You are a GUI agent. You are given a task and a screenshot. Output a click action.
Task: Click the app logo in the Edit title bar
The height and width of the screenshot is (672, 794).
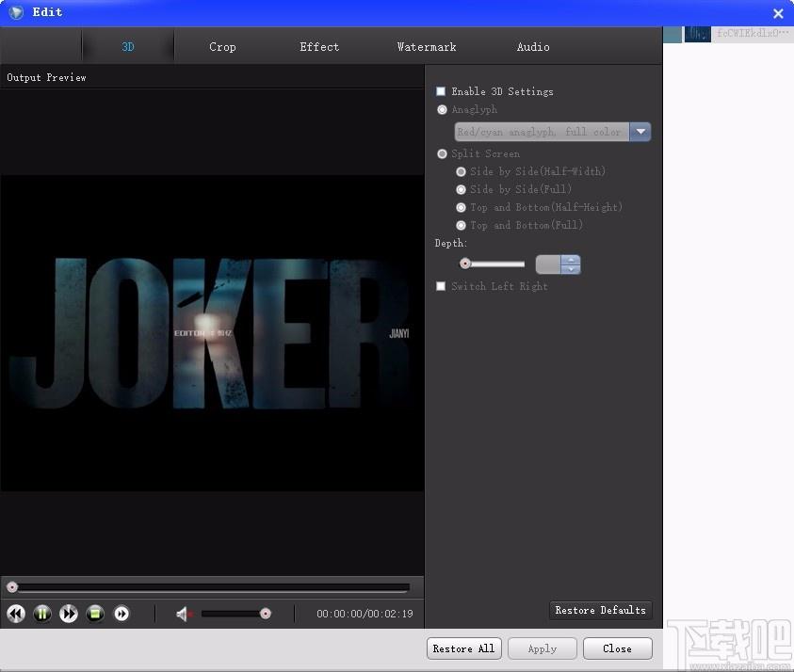pos(16,12)
